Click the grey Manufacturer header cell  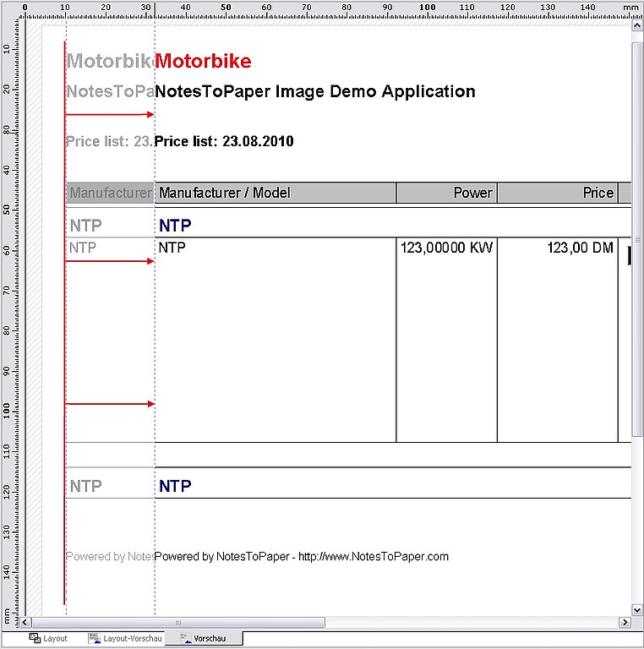click(111, 193)
